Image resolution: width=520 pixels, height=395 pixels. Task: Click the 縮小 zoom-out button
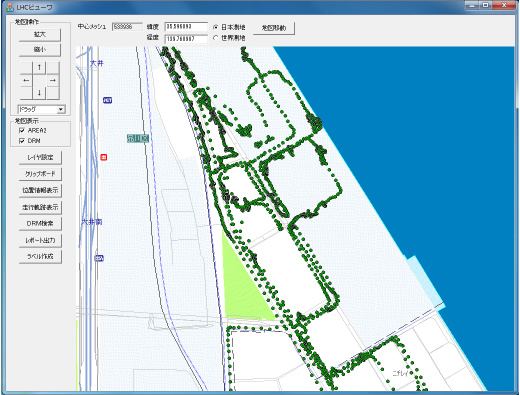pyautogui.click(x=40, y=50)
